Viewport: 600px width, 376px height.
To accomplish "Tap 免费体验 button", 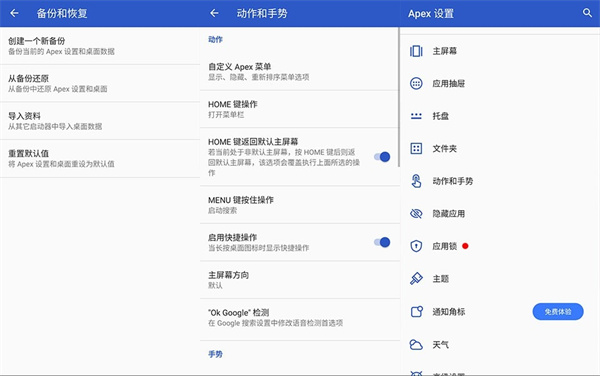I will [x=558, y=312].
